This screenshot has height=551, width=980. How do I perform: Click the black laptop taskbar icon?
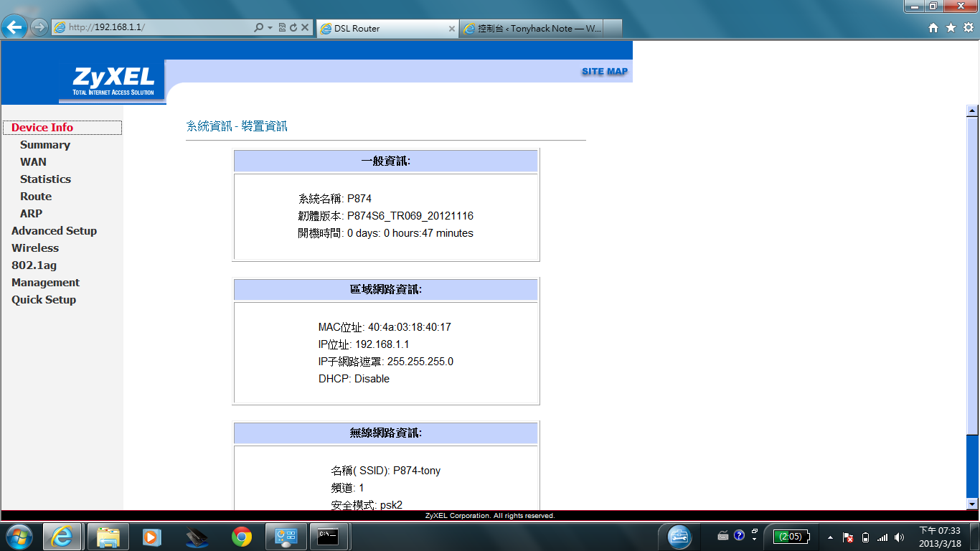(x=197, y=537)
